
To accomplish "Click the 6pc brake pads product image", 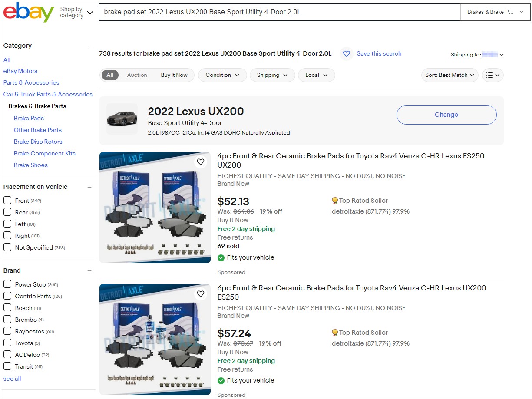I will tap(155, 340).
